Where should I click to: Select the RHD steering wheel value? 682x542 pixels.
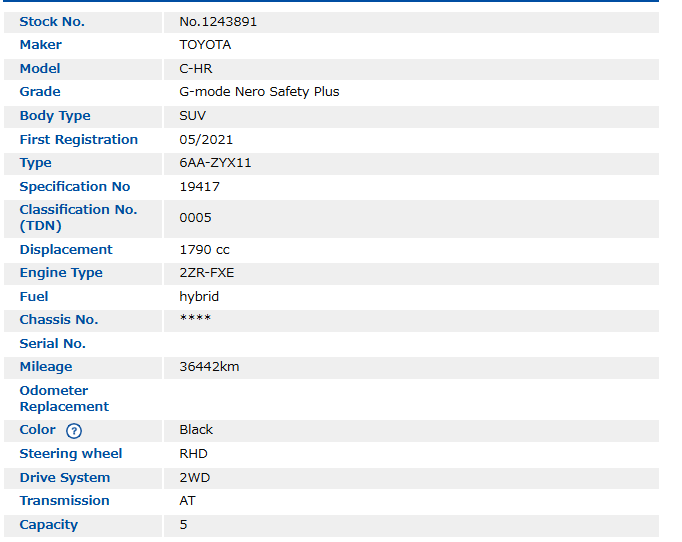coord(193,454)
